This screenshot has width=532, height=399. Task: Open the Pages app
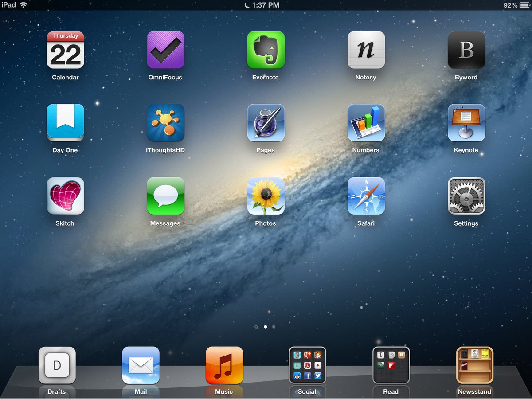coord(266,123)
